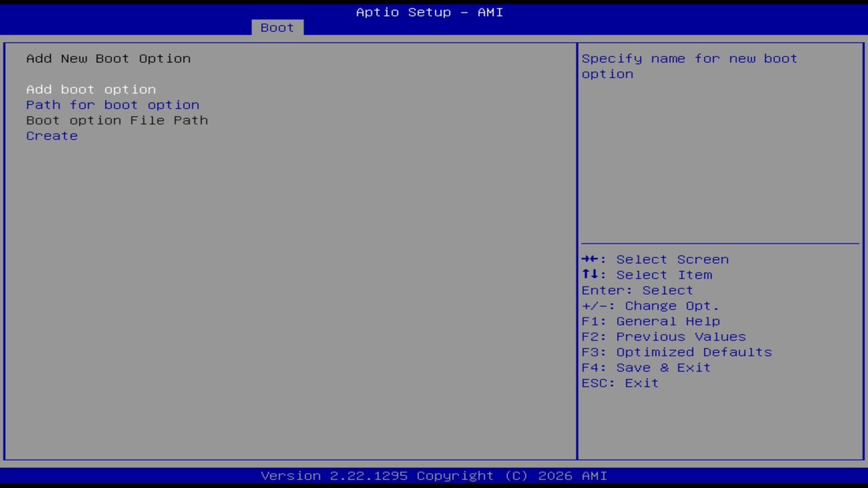
Task: Click the Add New Boot Option heading
Action: pos(108,58)
